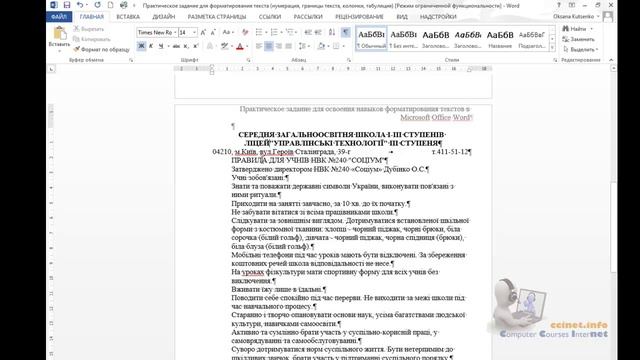
Task: Open the font name Times New Roman dropdown
Action: click(x=175, y=32)
